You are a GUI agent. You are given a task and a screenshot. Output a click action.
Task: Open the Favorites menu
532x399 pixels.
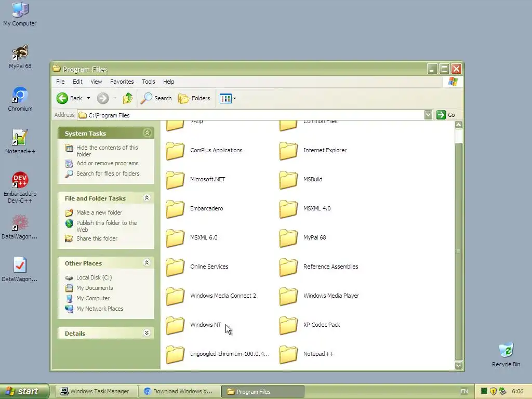pyautogui.click(x=122, y=82)
